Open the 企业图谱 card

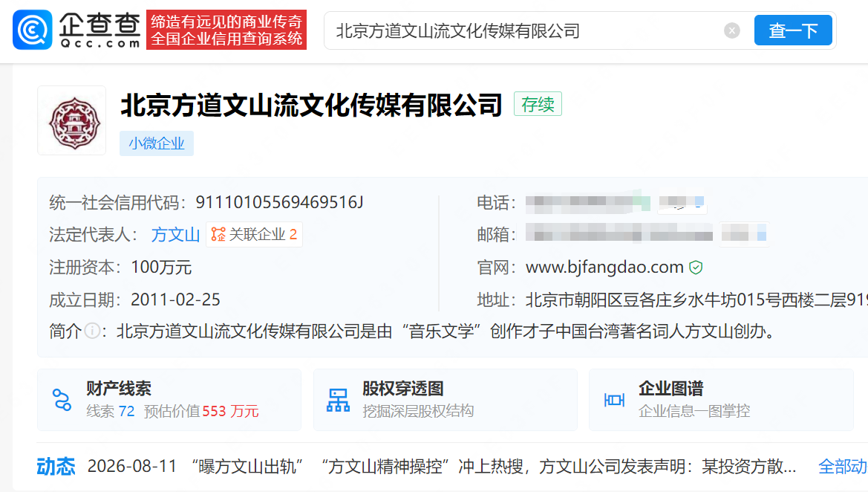[x=721, y=400]
